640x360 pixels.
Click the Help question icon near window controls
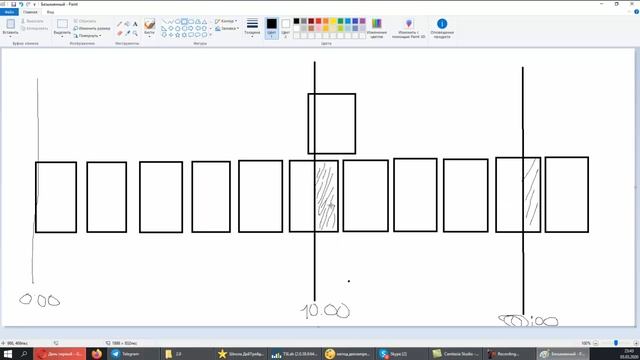(x=636, y=12)
